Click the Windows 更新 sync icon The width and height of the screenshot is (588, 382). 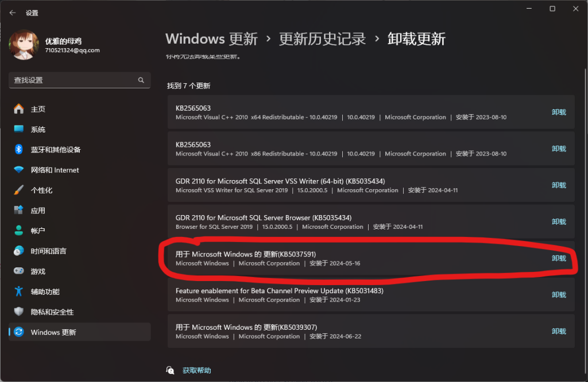[x=19, y=332]
